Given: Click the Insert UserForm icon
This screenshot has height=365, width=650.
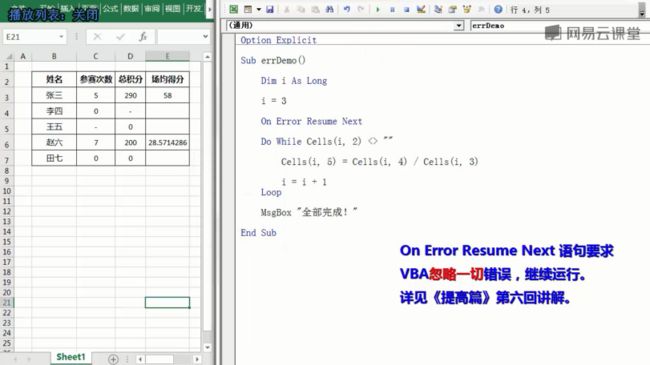Looking at the screenshot, I should point(248,9).
